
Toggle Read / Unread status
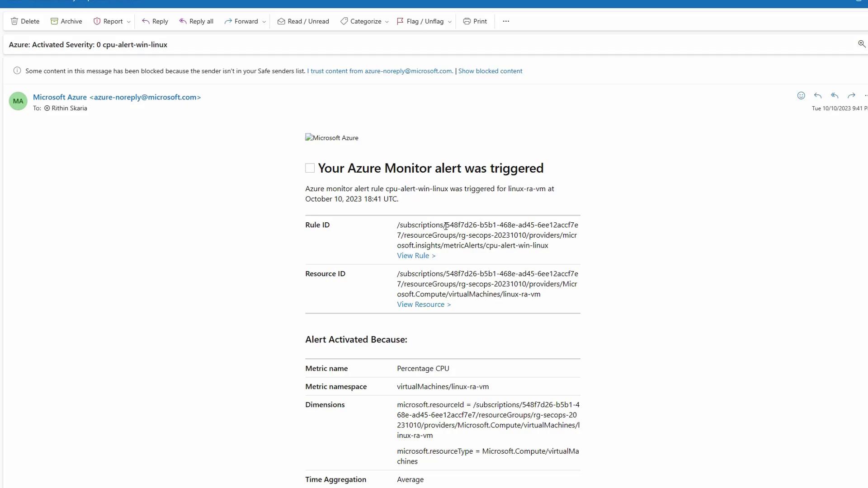click(x=303, y=21)
